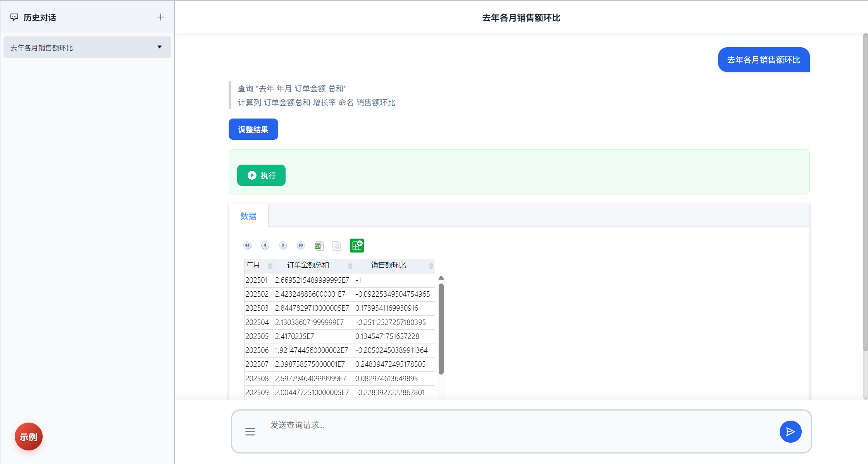Go to previous page of data

pyautogui.click(x=265, y=246)
